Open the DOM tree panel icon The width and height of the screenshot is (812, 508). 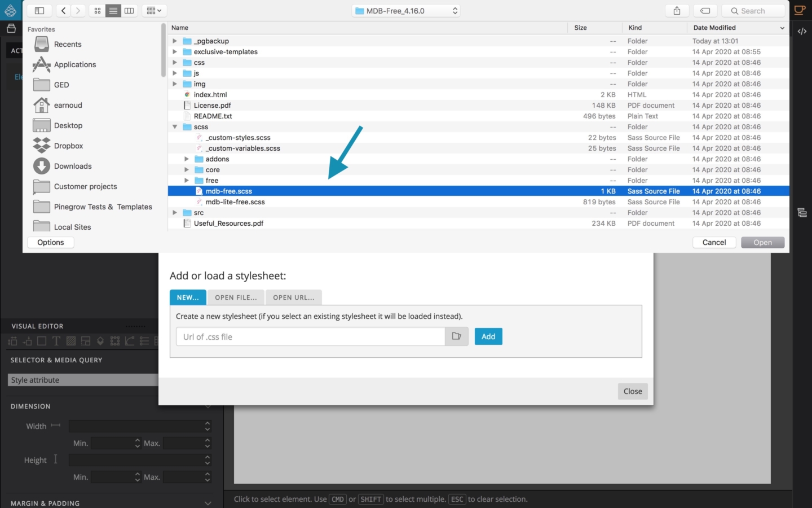click(802, 212)
